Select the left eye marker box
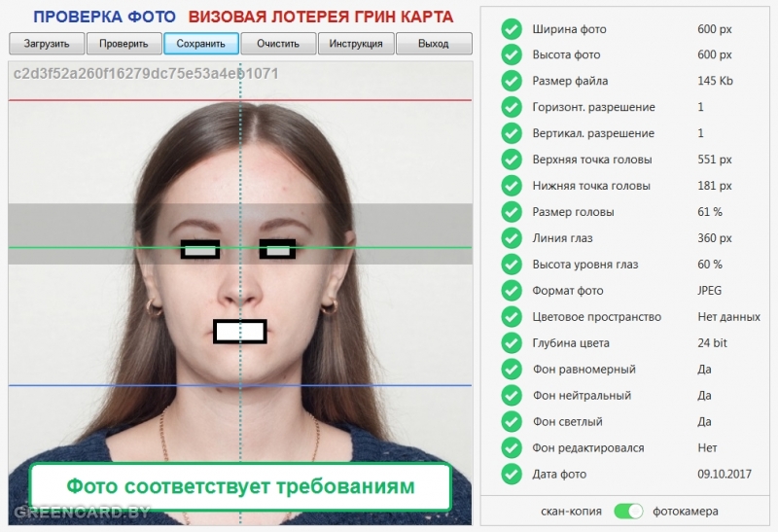Viewport: 778px width, 532px height. tap(200, 250)
